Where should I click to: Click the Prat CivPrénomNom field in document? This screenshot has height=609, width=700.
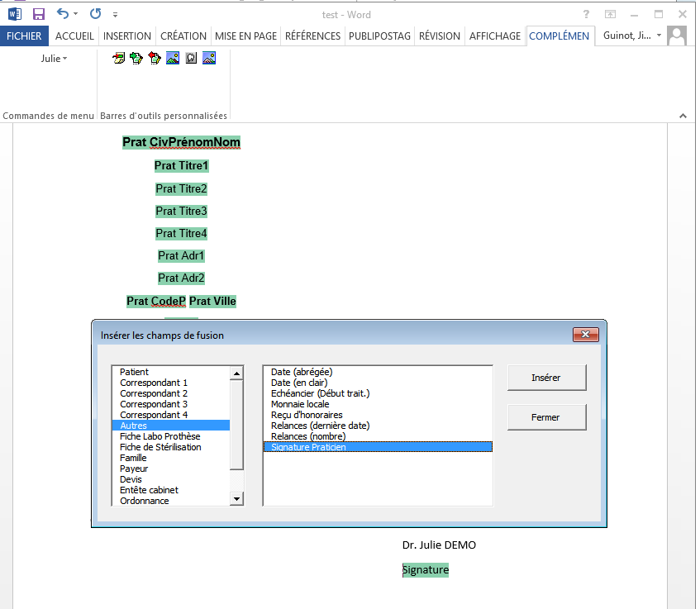coord(181,142)
